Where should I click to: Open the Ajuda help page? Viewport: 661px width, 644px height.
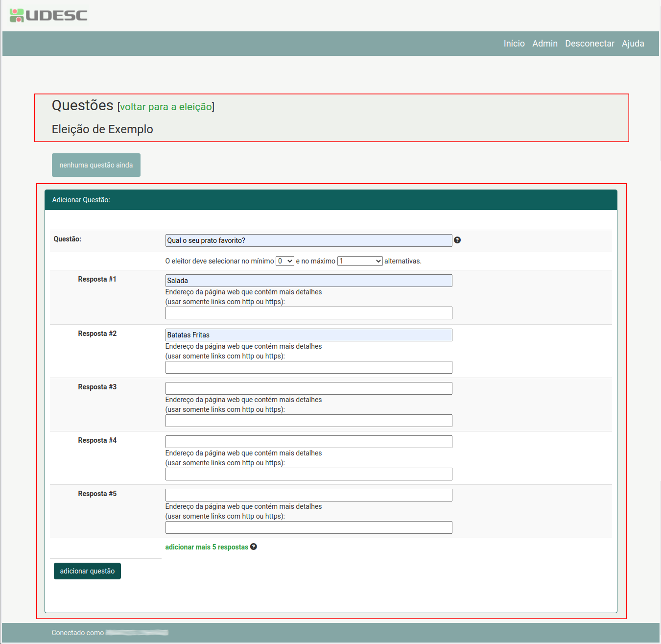(633, 44)
